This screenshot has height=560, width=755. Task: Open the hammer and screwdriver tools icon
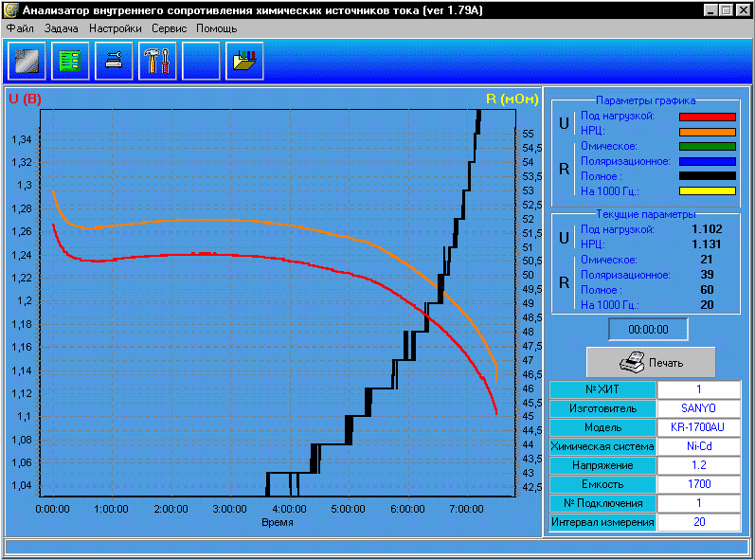pyautogui.click(x=157, y=61)
